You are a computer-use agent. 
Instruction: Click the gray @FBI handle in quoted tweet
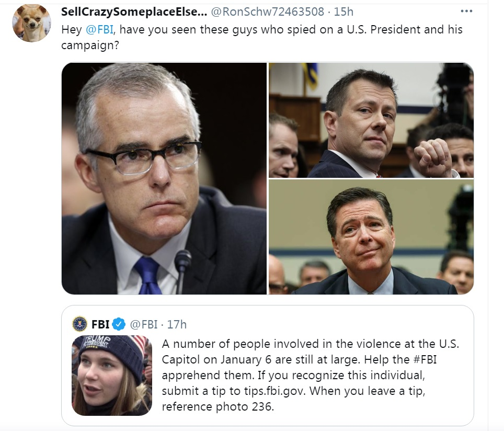click(143, 324)
